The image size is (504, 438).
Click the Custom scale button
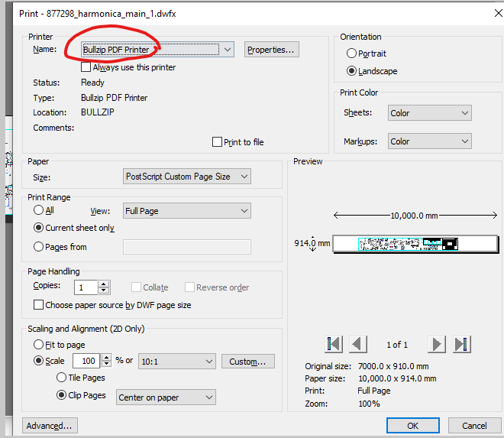[248, 362]
